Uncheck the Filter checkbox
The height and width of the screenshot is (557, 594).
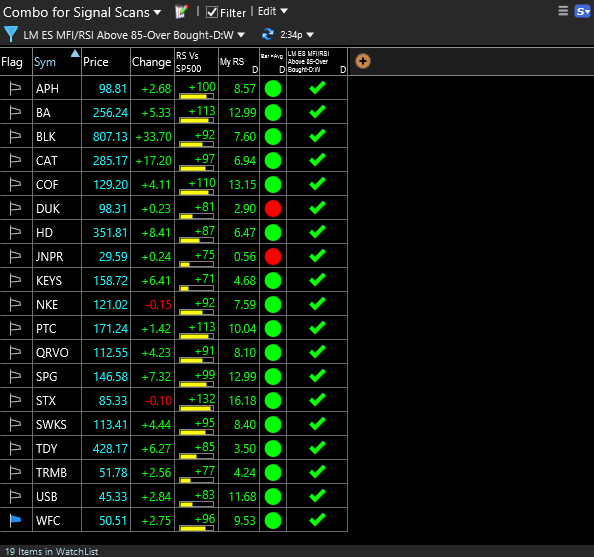[211, 13]
